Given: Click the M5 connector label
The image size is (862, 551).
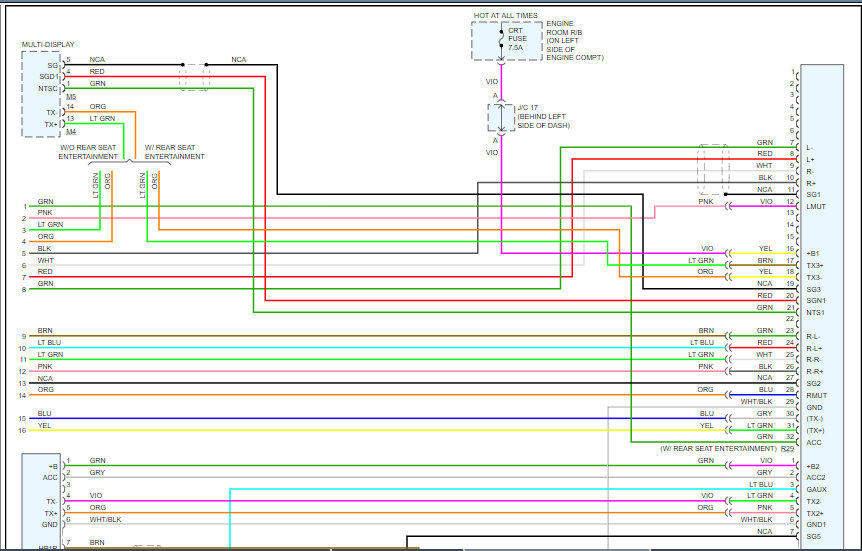Looking at the screenshot, I should coord(71,97).
